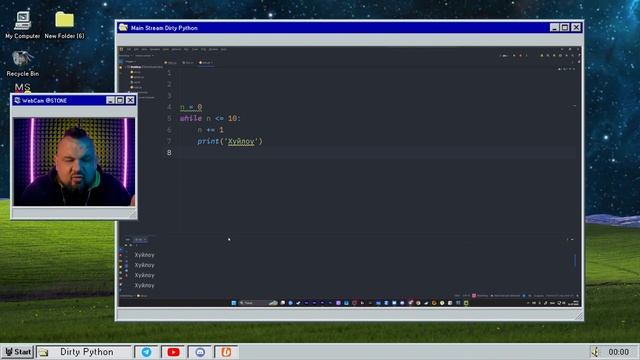Open the IDE hamburger main menu icon
Viewport: 640px width, 360px height.
point(121,49)
